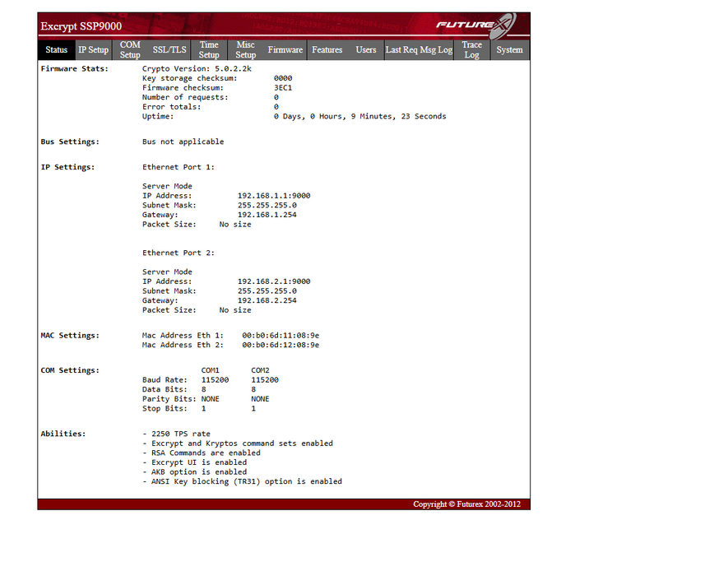Click the Copyright Futurex footer text

(x=466, y=504)
